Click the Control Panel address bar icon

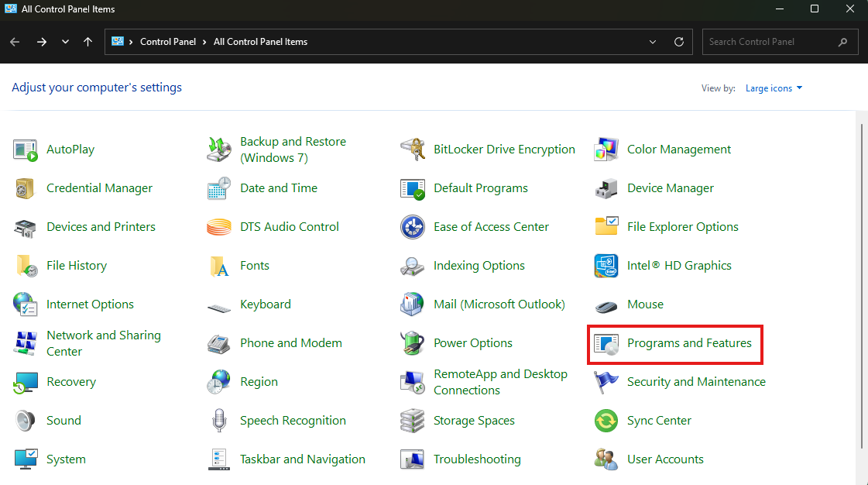[118, 42]
